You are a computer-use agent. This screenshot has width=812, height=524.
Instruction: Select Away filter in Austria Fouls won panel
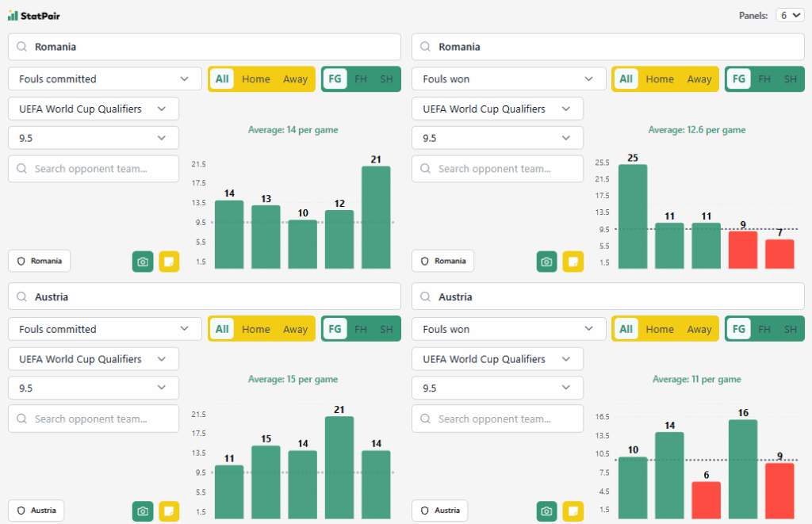[699, 330]
